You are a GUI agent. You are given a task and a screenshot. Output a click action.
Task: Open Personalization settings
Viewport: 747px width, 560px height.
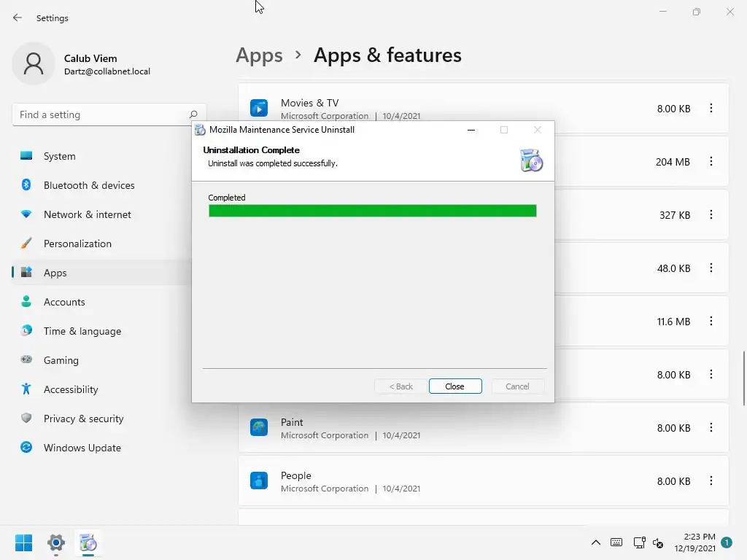pyautogui.click(x=101, y=244)
